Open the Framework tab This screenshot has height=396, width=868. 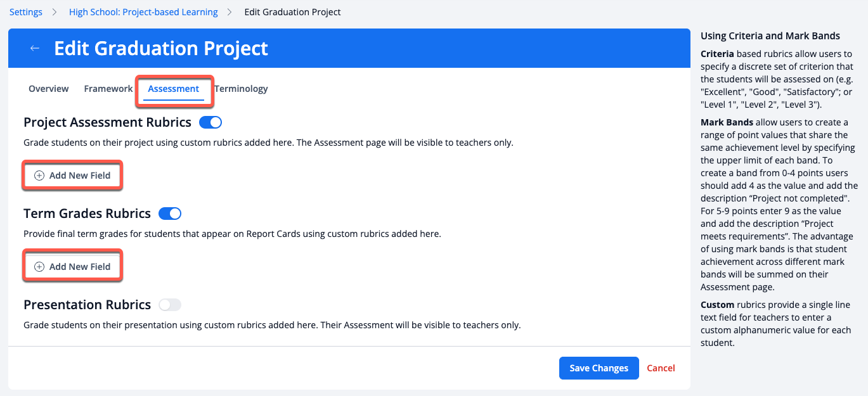[x=108, y=89]
